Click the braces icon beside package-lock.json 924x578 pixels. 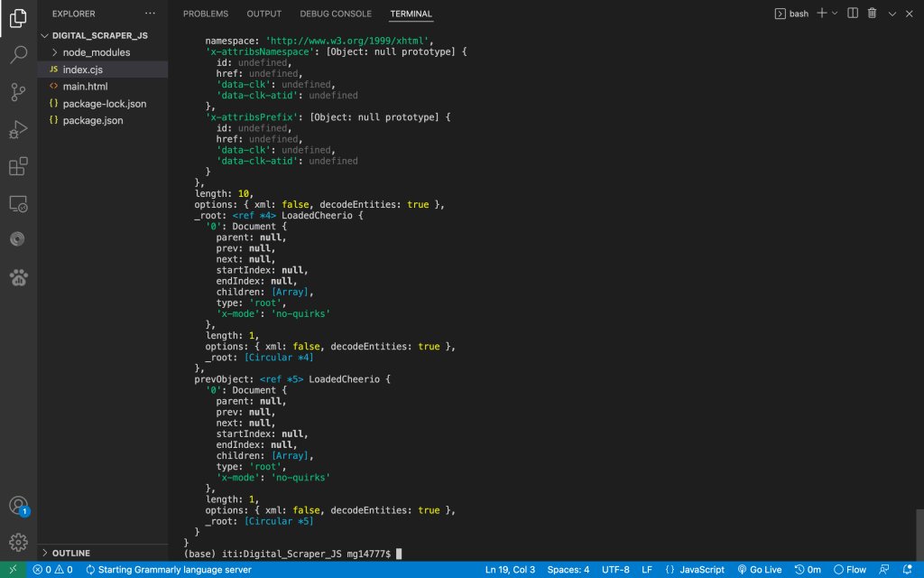click(x=53, y=104)
